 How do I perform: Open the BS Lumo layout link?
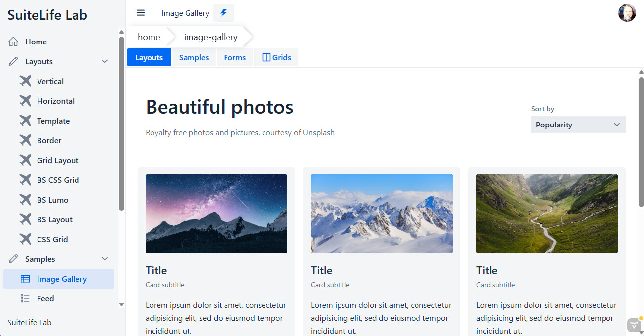click(52, 200)
